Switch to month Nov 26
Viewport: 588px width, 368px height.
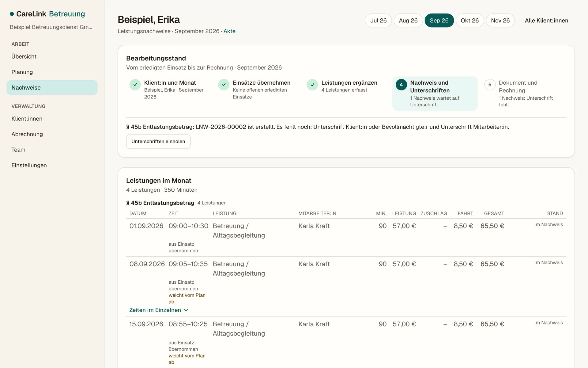pyautogui.click(x=500, y=21)
